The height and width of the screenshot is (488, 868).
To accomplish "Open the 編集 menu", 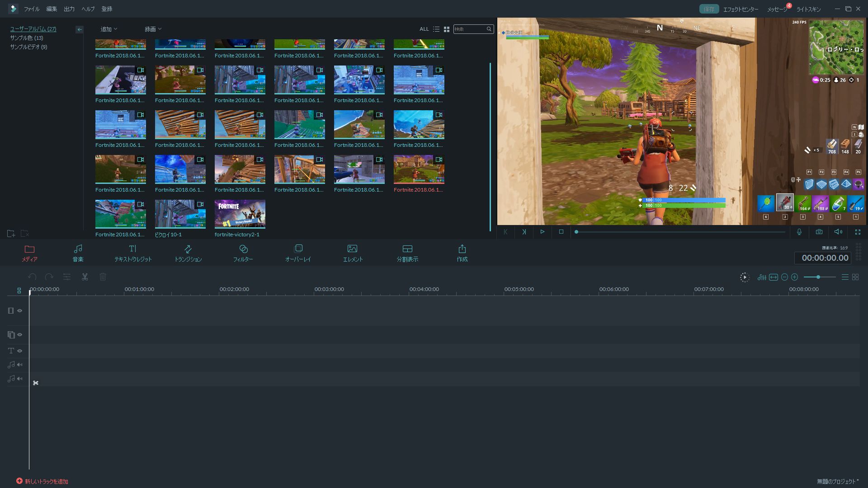I will (52, 9).
